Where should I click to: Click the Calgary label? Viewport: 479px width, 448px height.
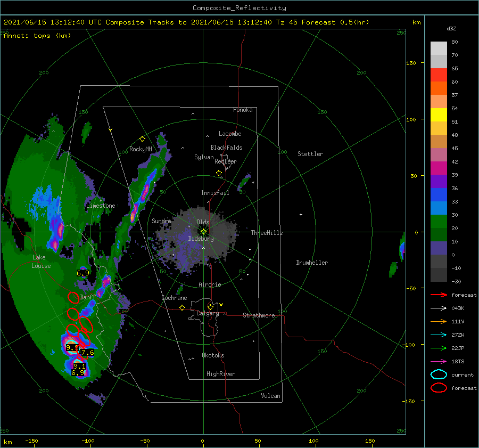click(208, 313)
